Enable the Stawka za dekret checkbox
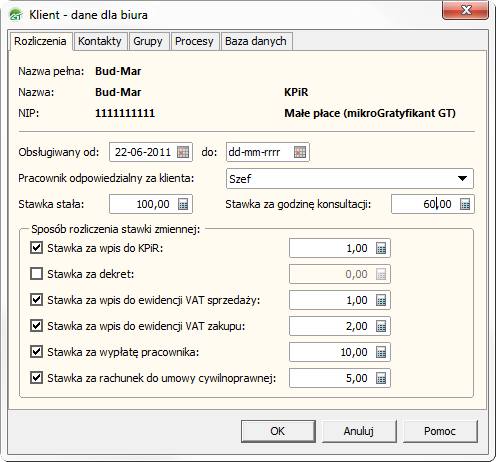Screen dimensions: 496x462 coord(36,274)
